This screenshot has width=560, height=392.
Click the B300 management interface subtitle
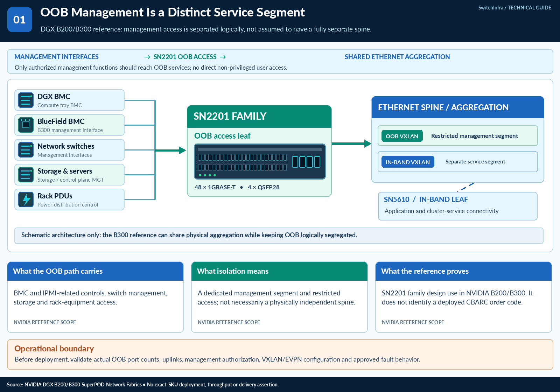(x=70, y=130)
